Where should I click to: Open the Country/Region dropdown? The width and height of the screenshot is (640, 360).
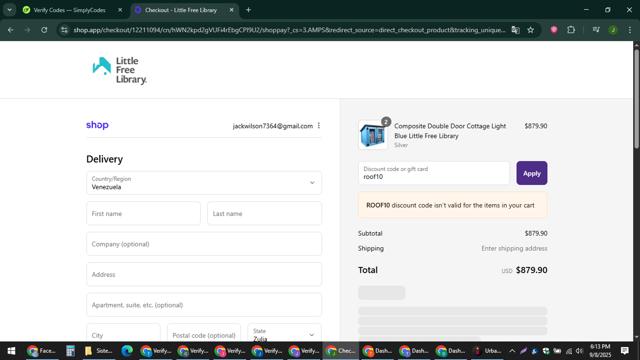click(x=204, y=183)
